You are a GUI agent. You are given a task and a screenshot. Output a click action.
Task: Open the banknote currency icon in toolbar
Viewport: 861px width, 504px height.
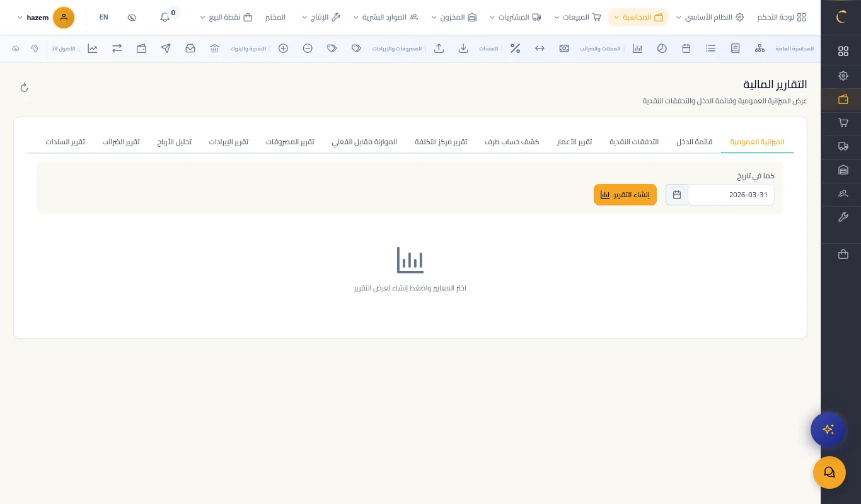(564, 48)
